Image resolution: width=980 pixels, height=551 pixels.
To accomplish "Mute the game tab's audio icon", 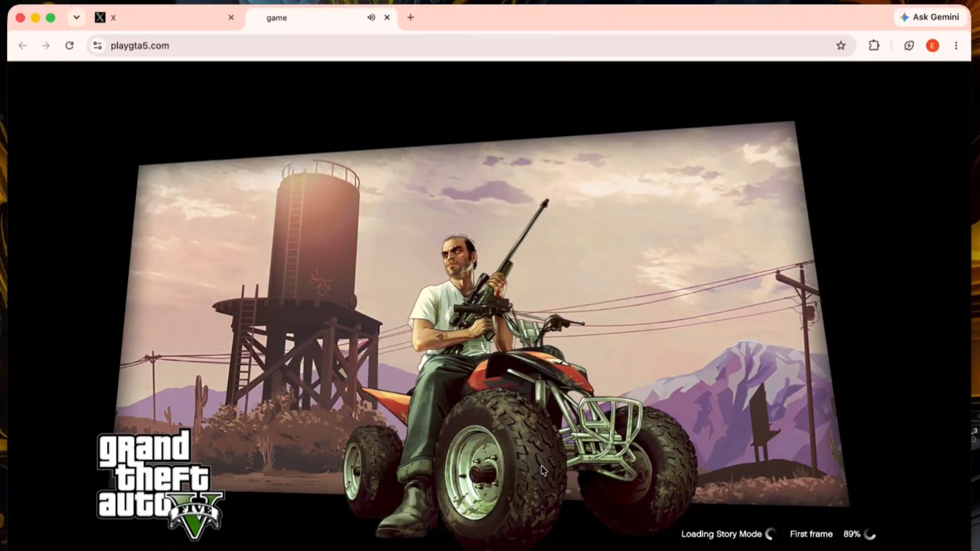I will coord(371,17).
